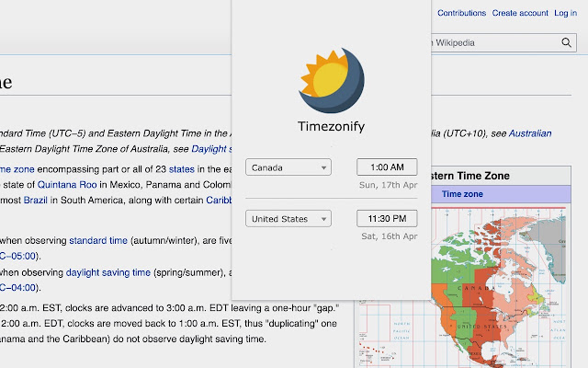
Task: Click the Timezonify sun and moon logo
Action: coord(331,80)
